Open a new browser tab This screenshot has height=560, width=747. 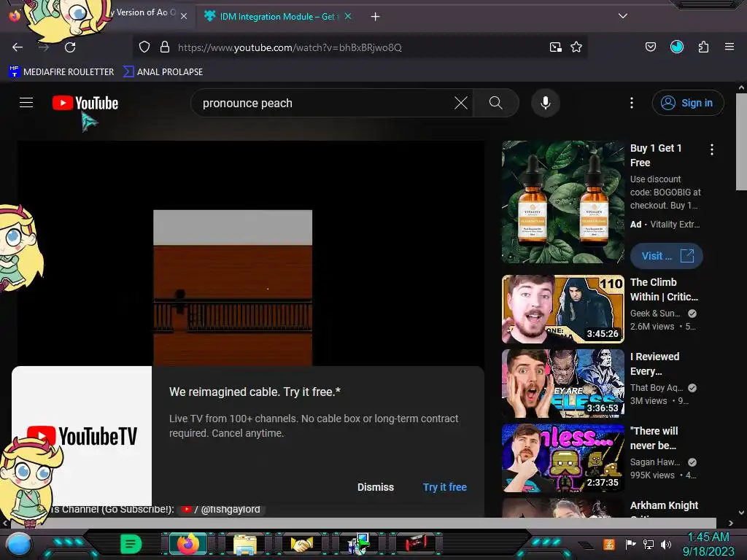(376, 17)
